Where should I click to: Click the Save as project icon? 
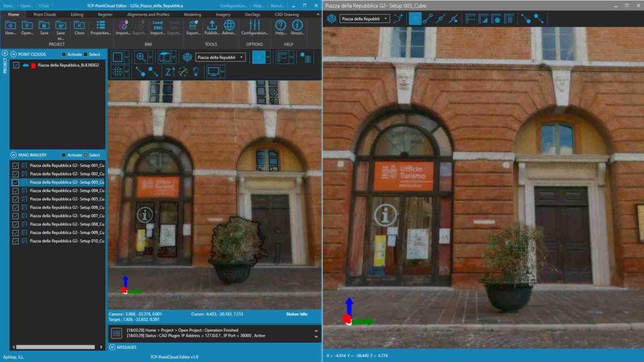pyautogui.click(x=60, y=28)
